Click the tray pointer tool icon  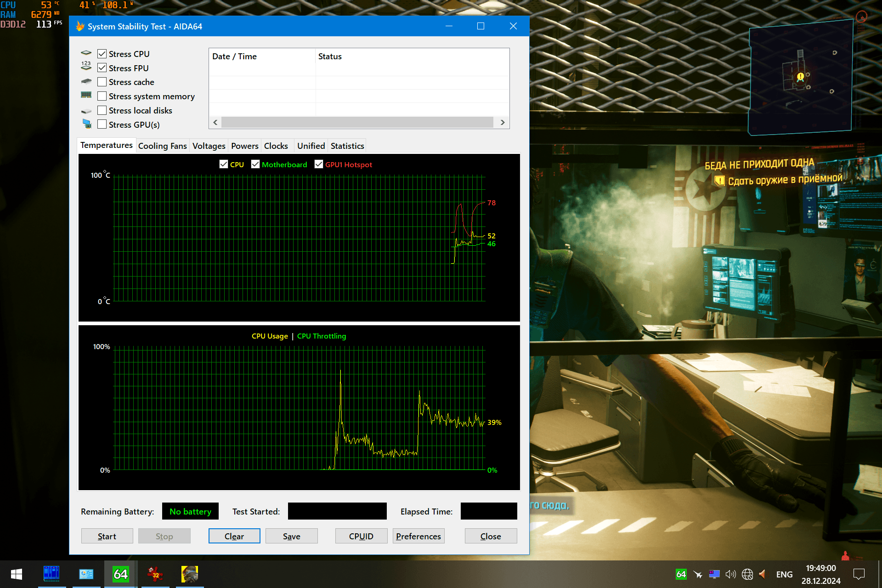[698, 574]
